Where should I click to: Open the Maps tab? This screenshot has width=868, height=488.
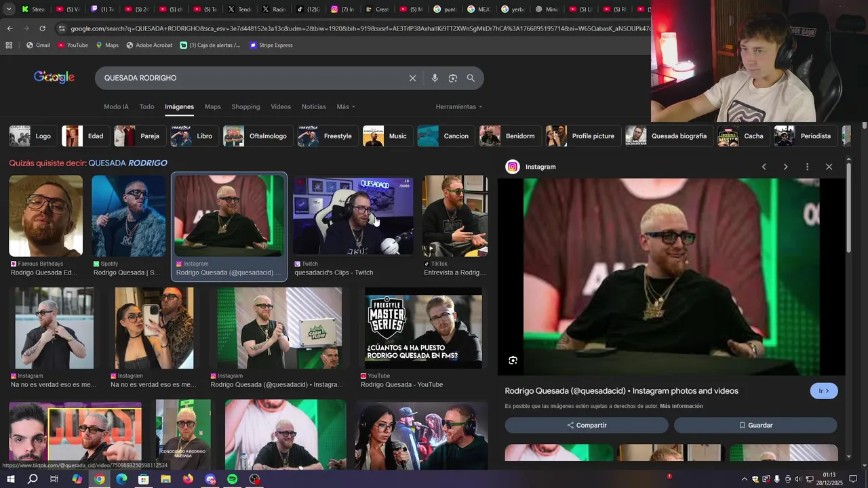pyautogui.click(x=213, y=106)
